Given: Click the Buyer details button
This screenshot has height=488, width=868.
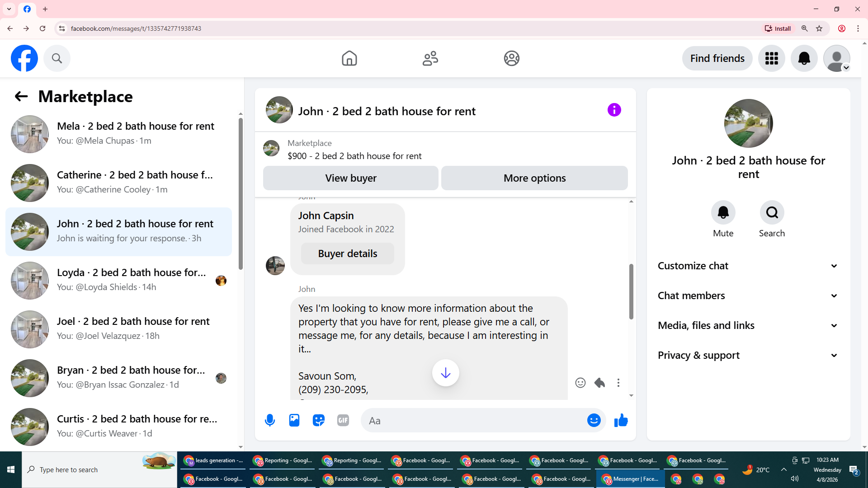Looking at the screenshot, I should (x=347, y=253).
